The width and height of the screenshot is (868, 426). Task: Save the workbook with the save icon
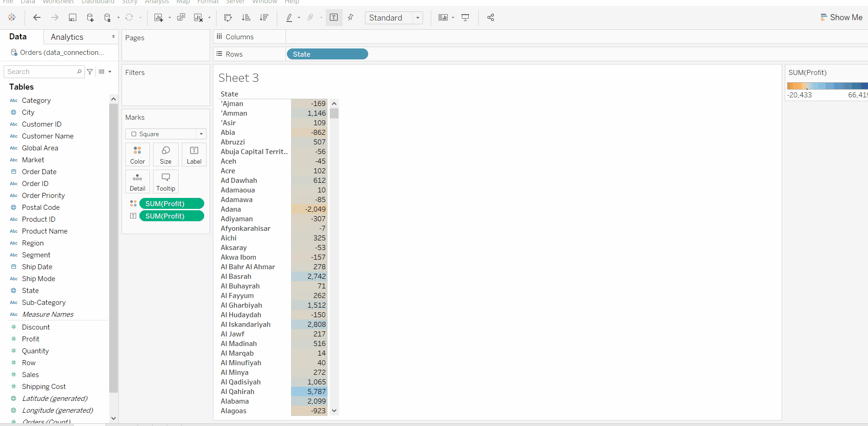(x=72, y=17)
